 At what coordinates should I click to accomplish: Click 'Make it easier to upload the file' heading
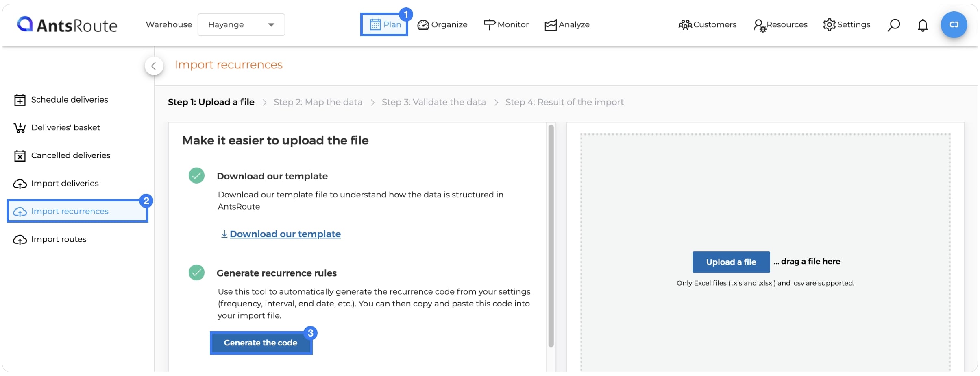[275, 140]
